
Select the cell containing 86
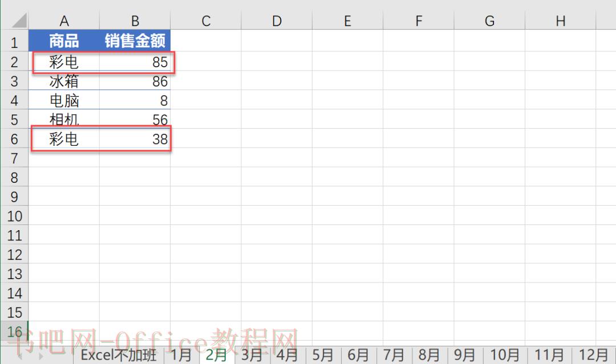[x=135, y=80]
